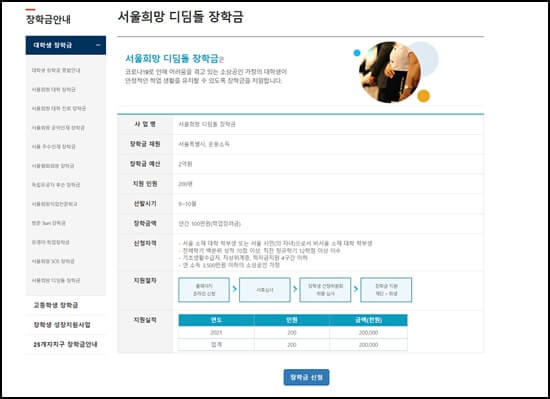Select the 장학생 성장지원사업 menu section
Screen dimensions: 550x399
tap(62, 325)
